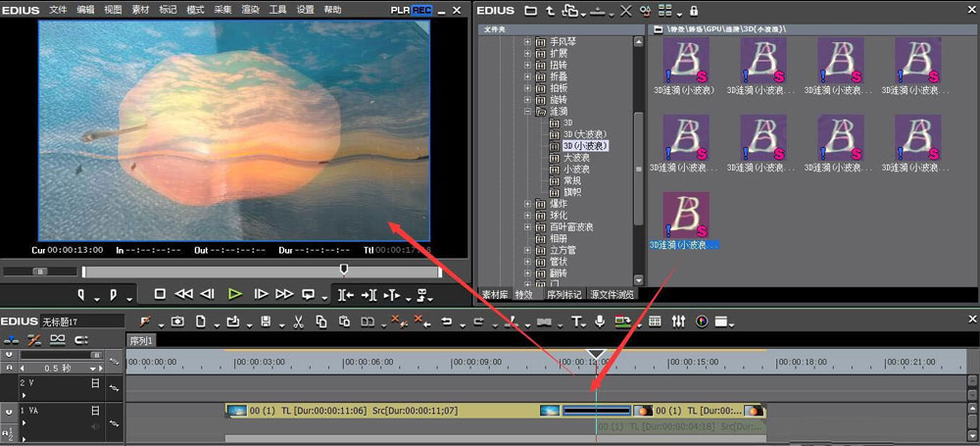
Task: Open the vectorscope color wheel icon
Action: point(703,322)
